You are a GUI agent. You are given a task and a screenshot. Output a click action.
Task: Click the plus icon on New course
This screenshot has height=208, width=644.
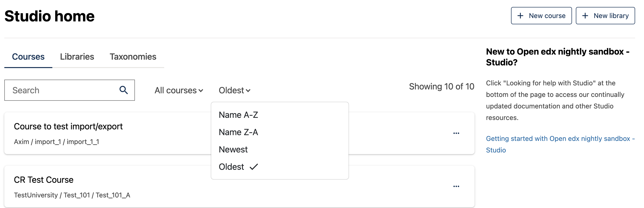(520, 16)
